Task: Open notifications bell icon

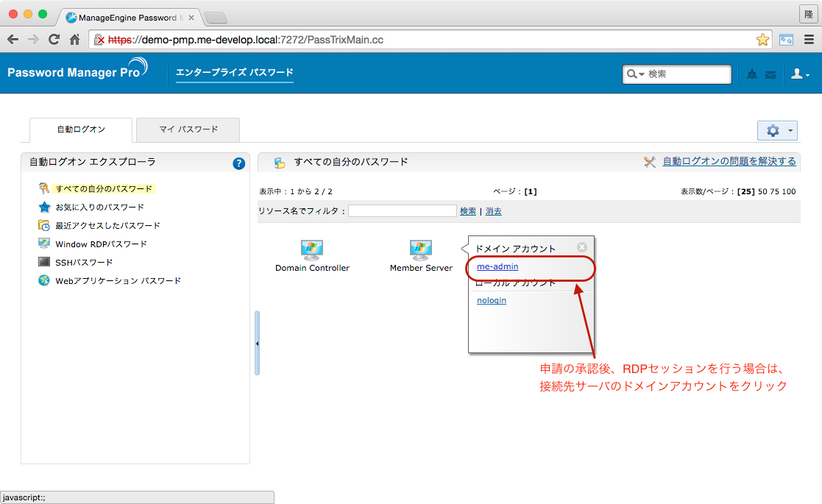Action: pyautogui.click(x=752, y=74)
